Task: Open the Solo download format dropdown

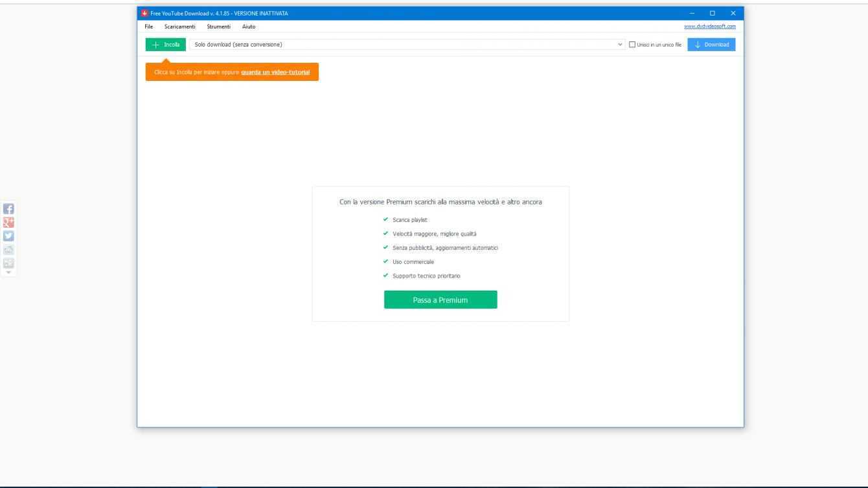Action: click(407, 45)
